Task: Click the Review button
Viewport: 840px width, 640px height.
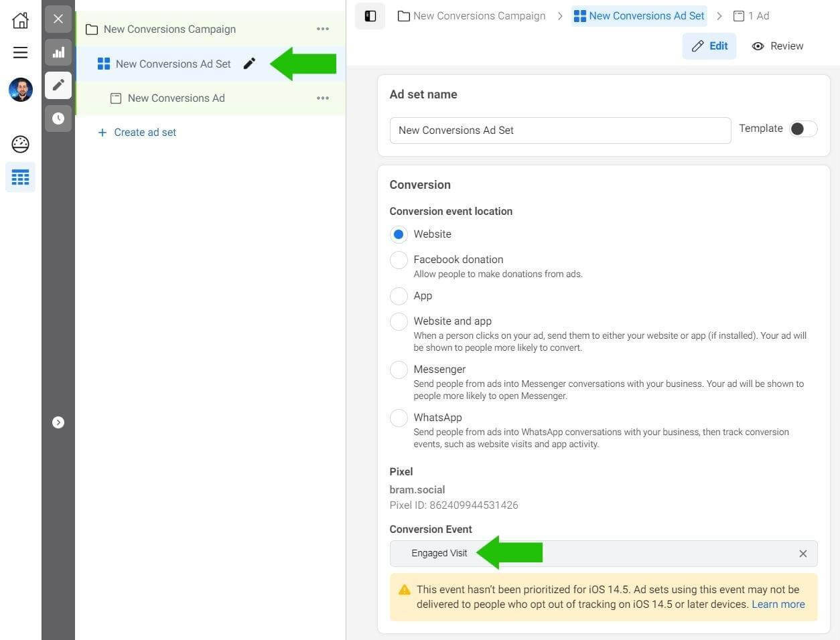Action: [x=778, y=46]
